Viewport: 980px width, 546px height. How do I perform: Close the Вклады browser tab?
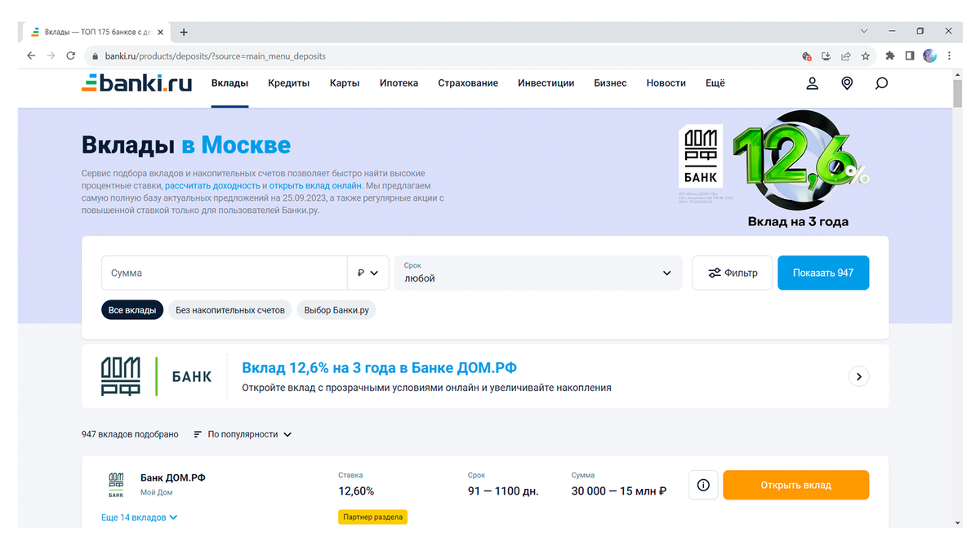tap(160, 32)
